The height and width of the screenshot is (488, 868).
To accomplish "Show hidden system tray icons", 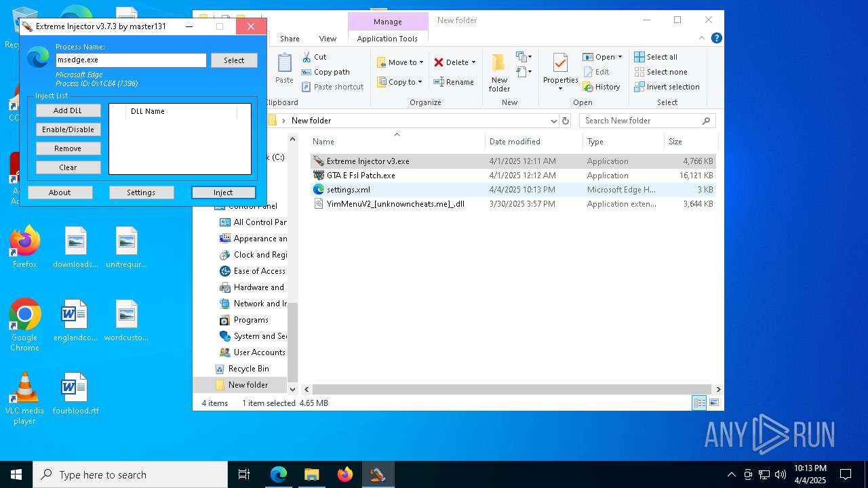I will coord(731,474).
